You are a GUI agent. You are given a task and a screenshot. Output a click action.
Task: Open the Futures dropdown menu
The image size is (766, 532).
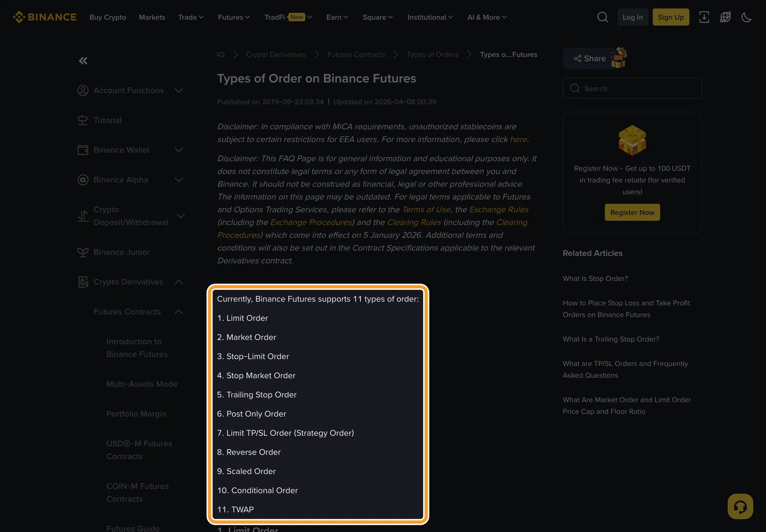pos(234,17)
